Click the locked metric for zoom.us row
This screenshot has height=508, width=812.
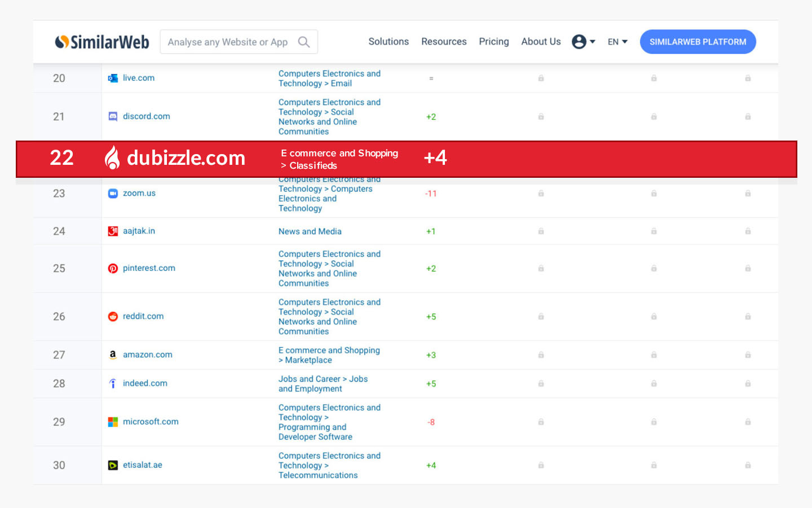tap(541, 193)
